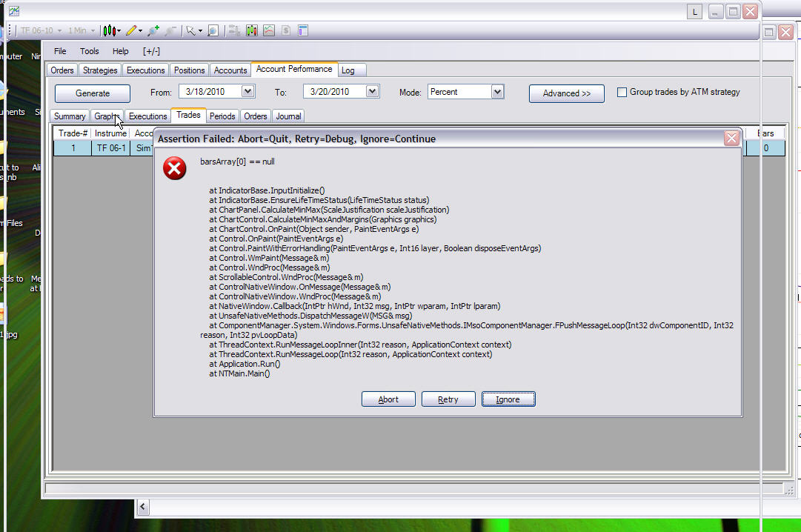Click Abort to quit
801x532 pixels.
click(388, 399)
